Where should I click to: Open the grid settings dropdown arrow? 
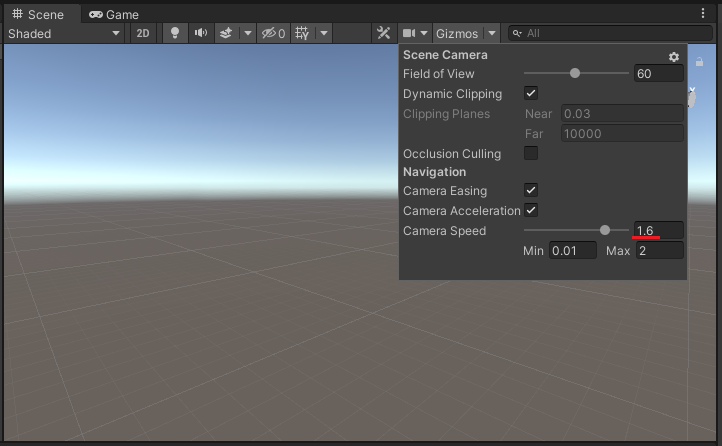(324, 33)
